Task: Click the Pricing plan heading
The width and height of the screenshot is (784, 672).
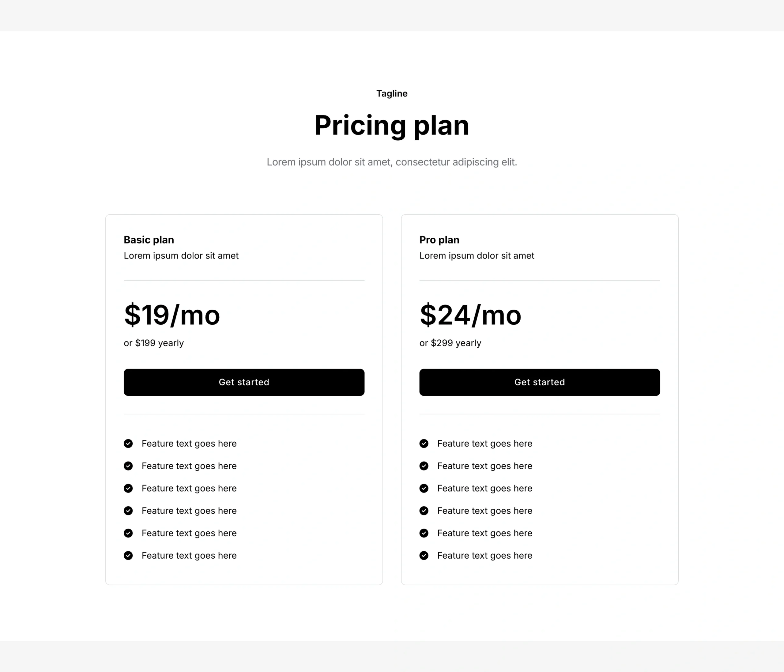Action: pos(392,125)
